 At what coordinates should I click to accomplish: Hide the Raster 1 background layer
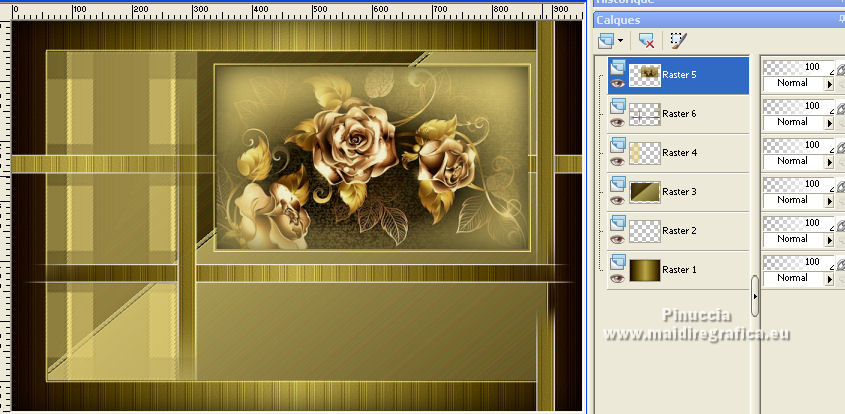(x=618, y=278)
